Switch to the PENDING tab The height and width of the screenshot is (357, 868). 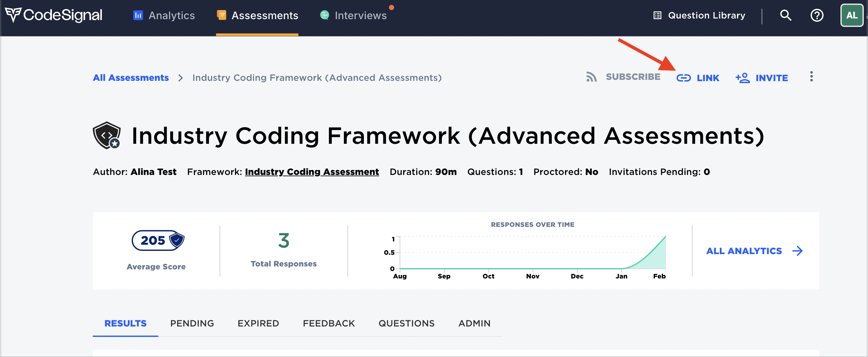(x=192, y=323)
